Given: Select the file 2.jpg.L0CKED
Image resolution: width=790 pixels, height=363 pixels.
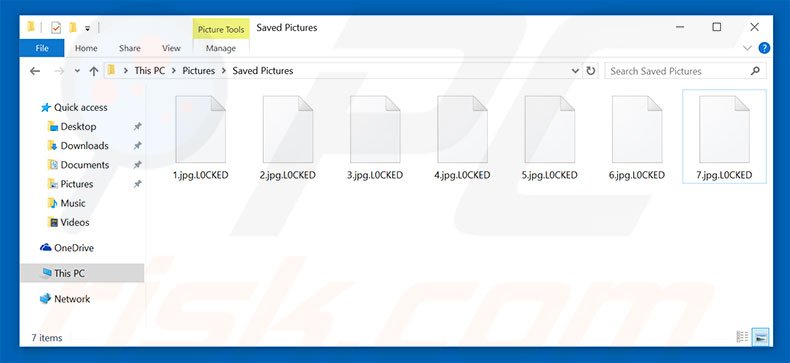Looking at the screenshot, I should (288, 138).
